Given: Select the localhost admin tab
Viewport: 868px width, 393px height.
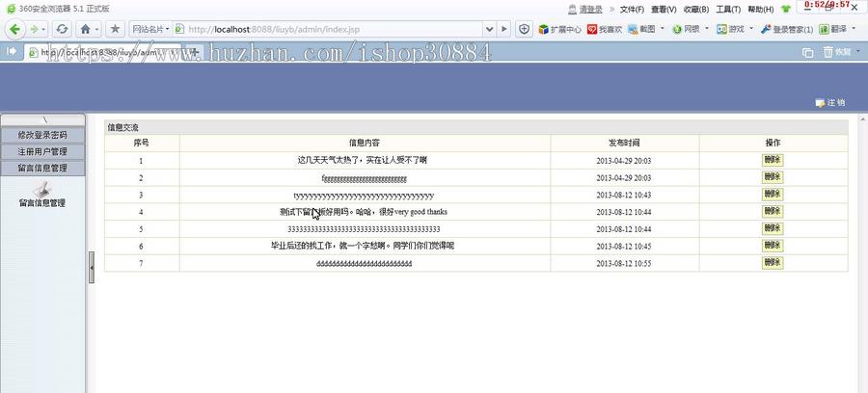Looking at the screenshot, I should tap(102, 53).
